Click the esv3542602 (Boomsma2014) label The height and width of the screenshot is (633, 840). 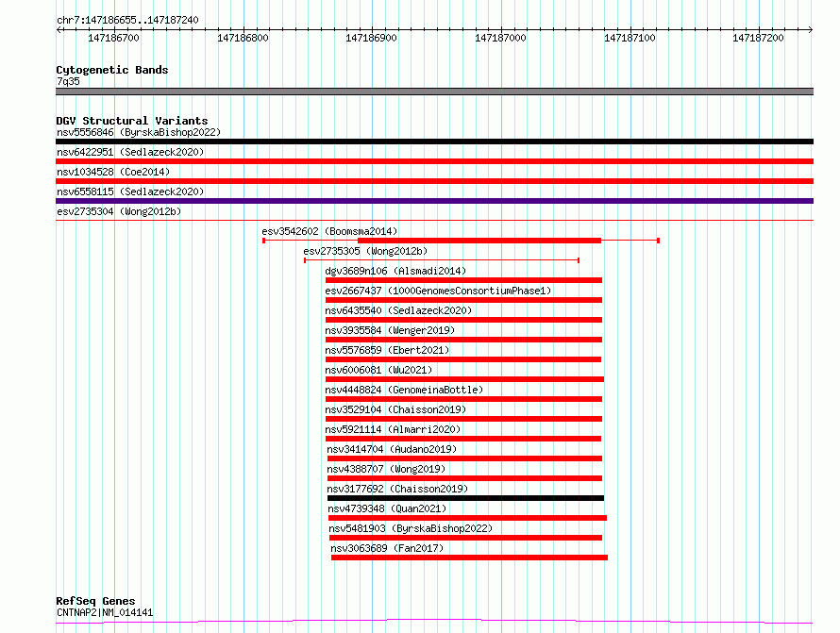click(x=329, y=231)
